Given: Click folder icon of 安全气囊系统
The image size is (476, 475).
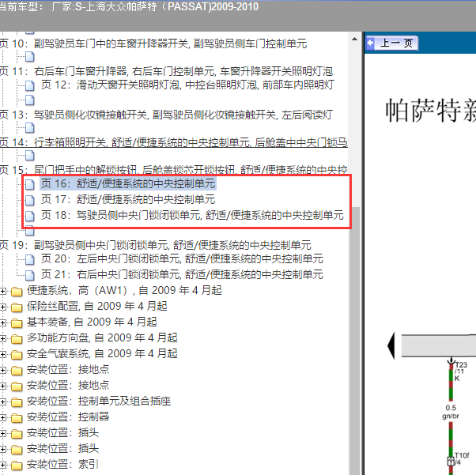Looking at the screenshot, I should [x=17, y=355].
